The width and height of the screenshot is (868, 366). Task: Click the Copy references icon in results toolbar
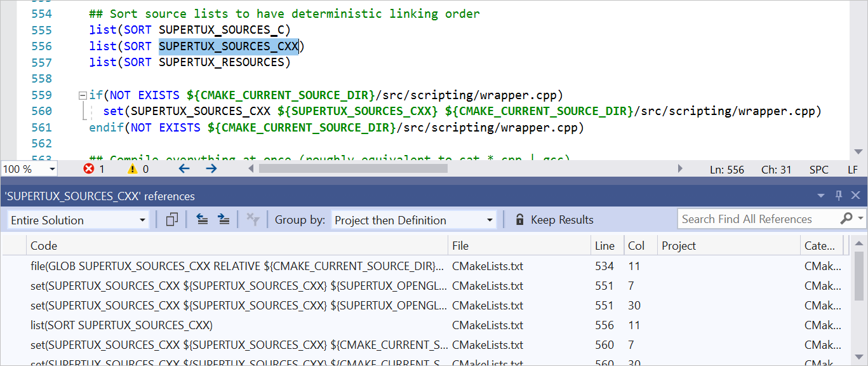tap(171, 219)
